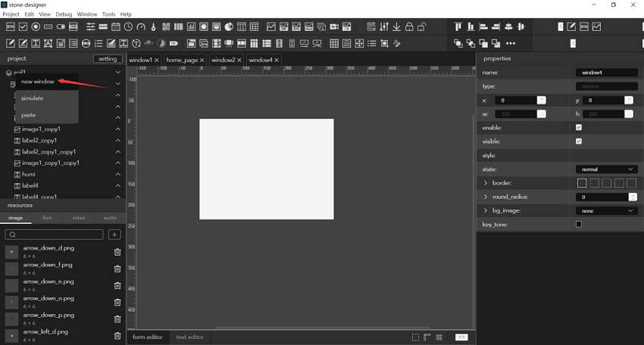
Task: Select the barcode widget tool
Action: pos(179,26)
